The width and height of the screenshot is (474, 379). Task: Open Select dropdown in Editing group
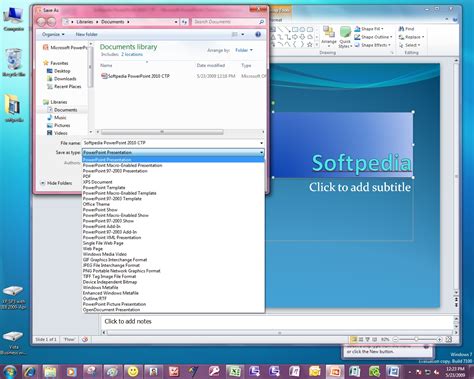409,45
